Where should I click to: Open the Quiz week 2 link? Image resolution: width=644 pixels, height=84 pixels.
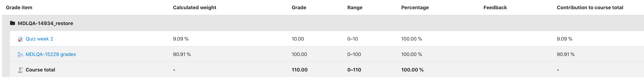[x=39, y=39]
